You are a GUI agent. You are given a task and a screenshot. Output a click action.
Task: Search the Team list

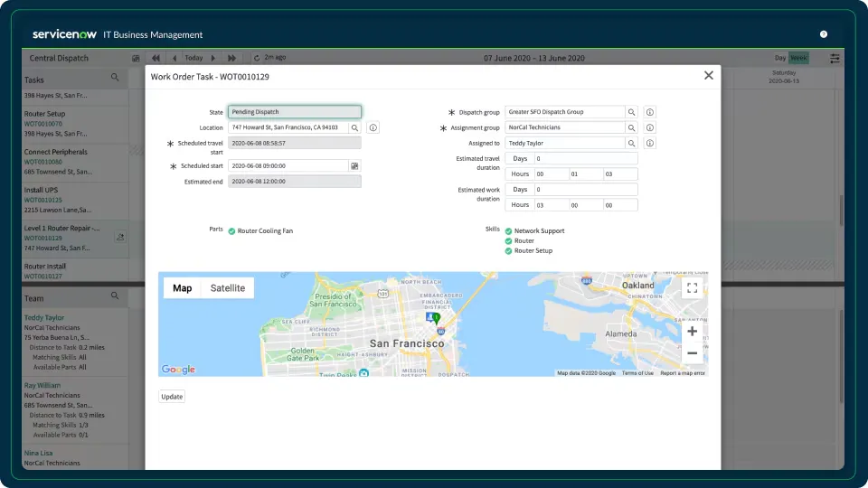pos(115,296)
